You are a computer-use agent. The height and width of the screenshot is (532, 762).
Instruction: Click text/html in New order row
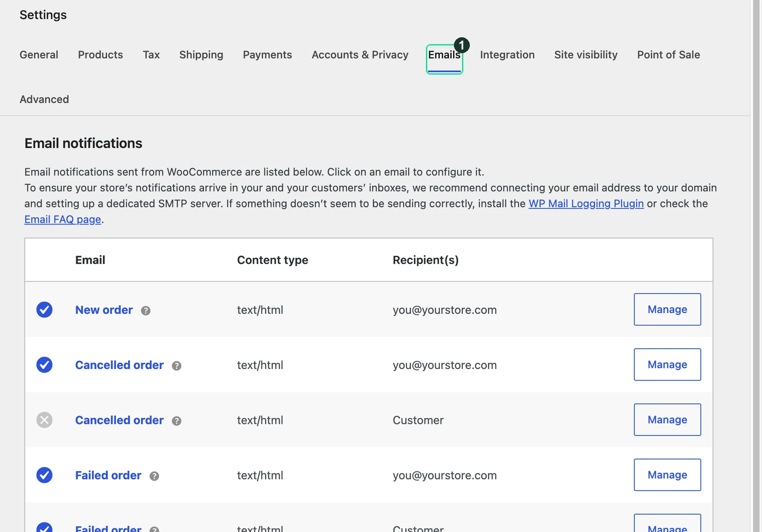tap(260, 310)
